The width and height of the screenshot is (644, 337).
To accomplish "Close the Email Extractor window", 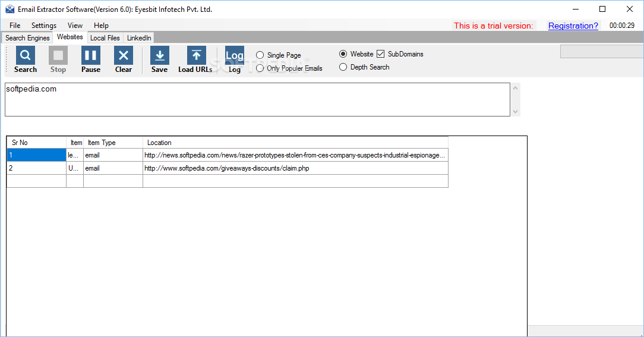I will click(630, 9).
